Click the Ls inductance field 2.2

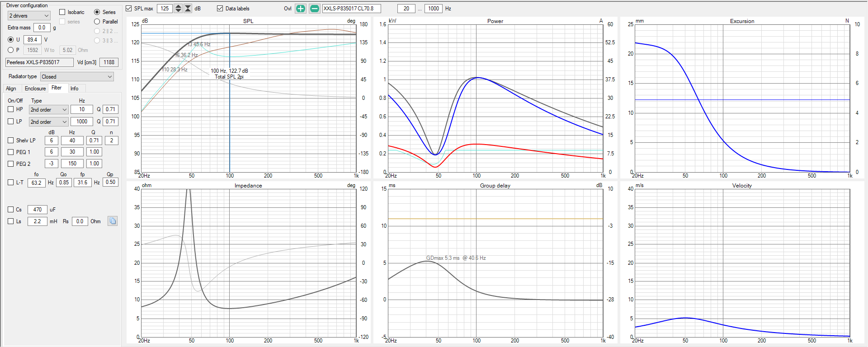[x=38, y=221]
